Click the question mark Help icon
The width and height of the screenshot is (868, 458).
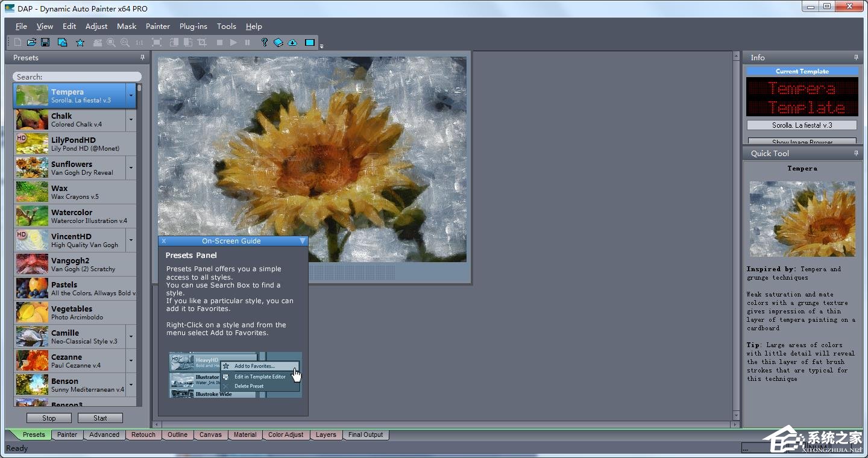264,42
